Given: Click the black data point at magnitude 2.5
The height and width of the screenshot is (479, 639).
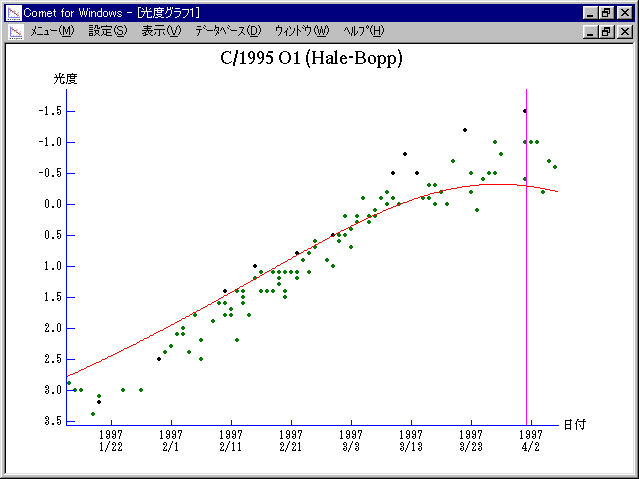Looking at the screenshot, I should coord(159,359).
